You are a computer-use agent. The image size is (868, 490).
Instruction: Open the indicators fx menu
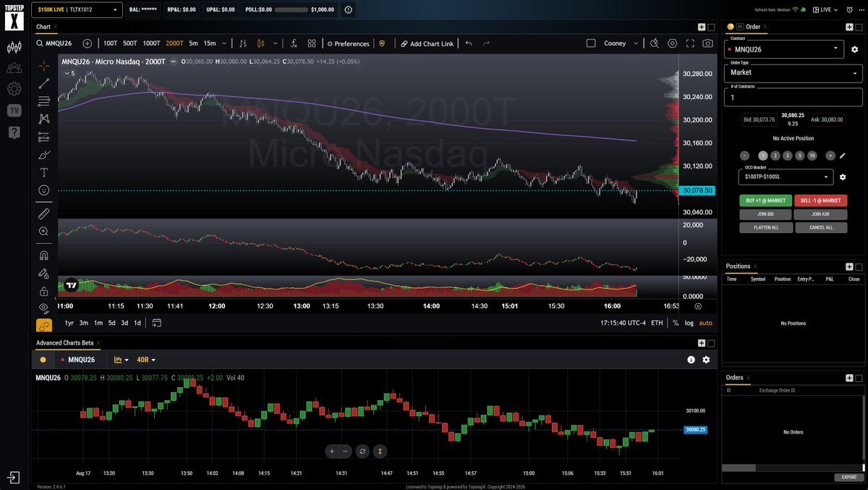[294, 43]
